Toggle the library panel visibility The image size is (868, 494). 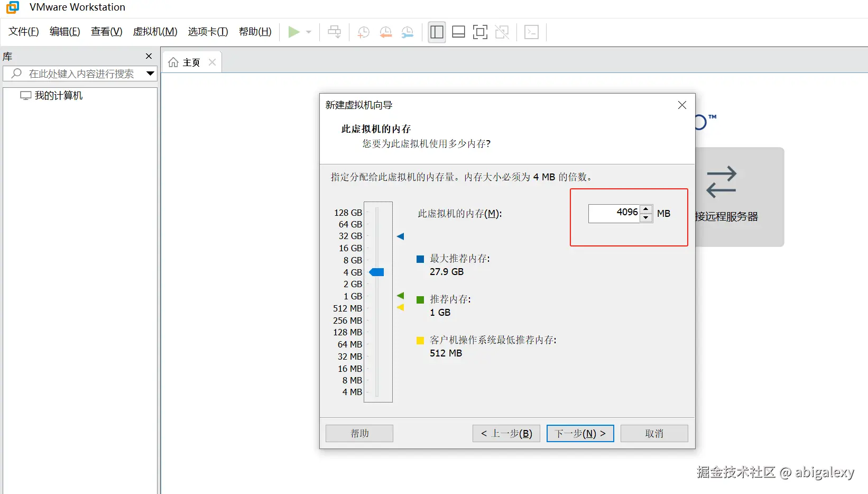tap(436, 32)
